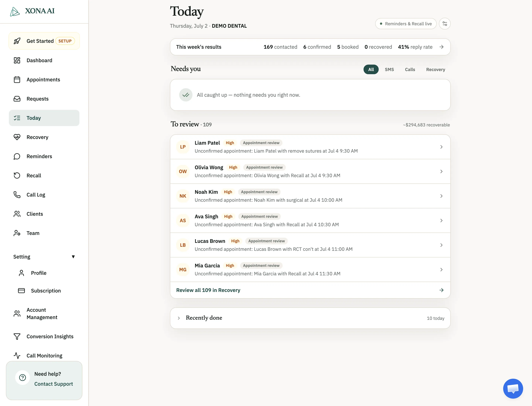This screenshot has width=532, height=406.
Task: Open Mia Garcia row chevron
Action: [441, 269]
